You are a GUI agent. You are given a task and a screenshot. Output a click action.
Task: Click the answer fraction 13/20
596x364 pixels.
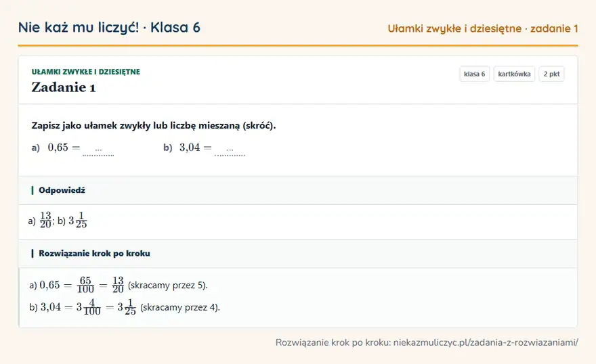pos(45,220)
